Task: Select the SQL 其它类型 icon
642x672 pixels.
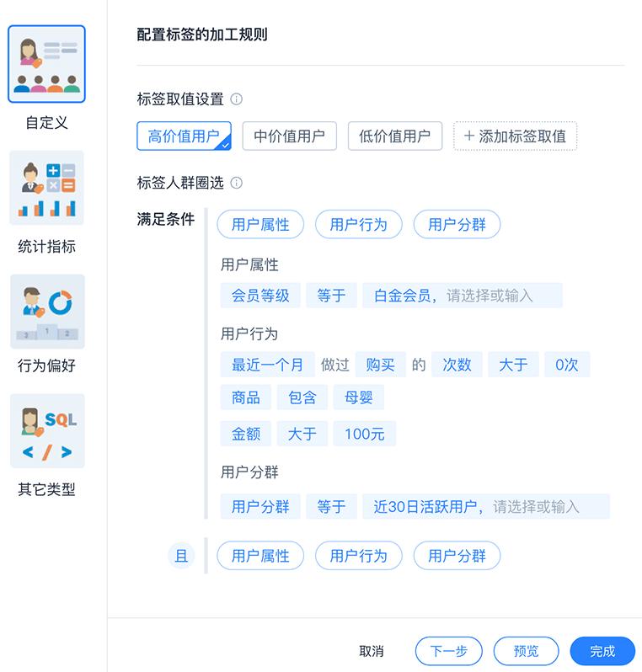Action: (x=47, y=430)
